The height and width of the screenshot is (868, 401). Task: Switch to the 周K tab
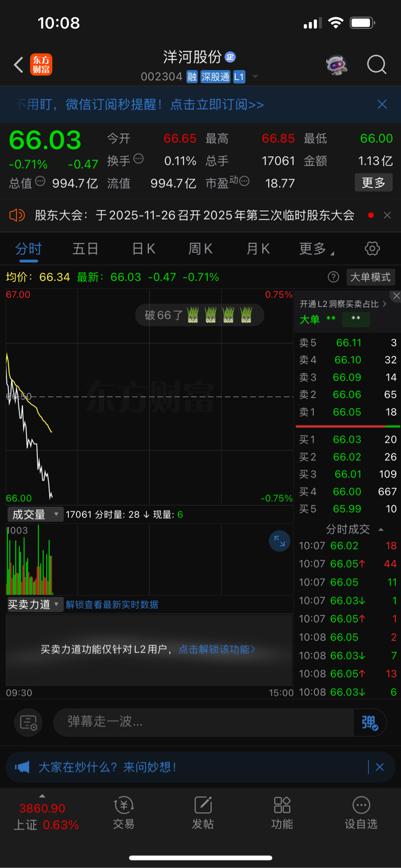(200, 249)
